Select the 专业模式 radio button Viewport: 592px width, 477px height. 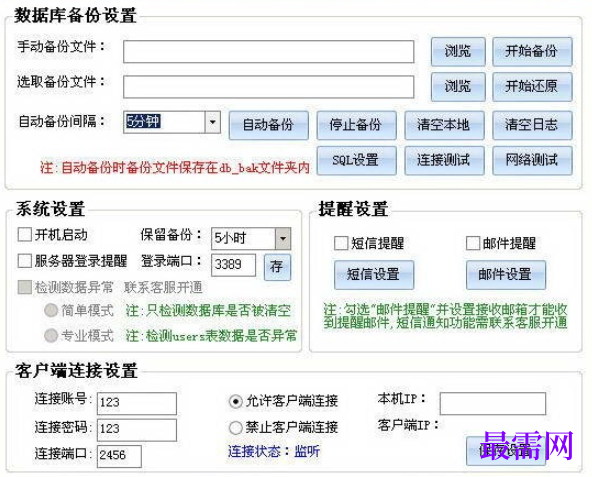point(51,336)
